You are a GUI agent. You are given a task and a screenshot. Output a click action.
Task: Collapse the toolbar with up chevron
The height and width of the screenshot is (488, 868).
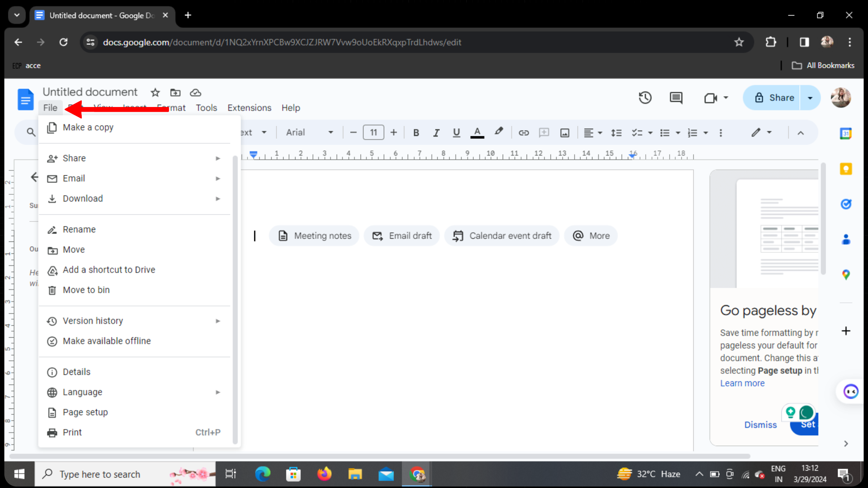click(x=801, y=133)
